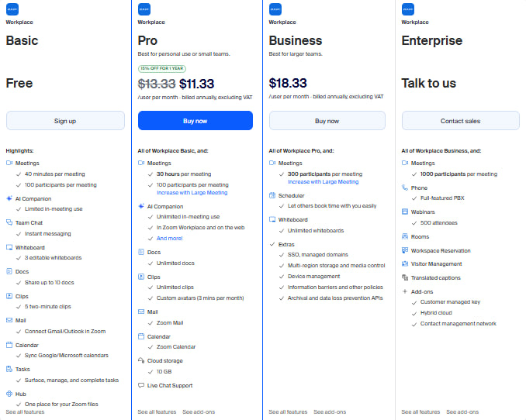
Task: Click 'See all features' under Enterprise
Action: click(x=420, y=412)
